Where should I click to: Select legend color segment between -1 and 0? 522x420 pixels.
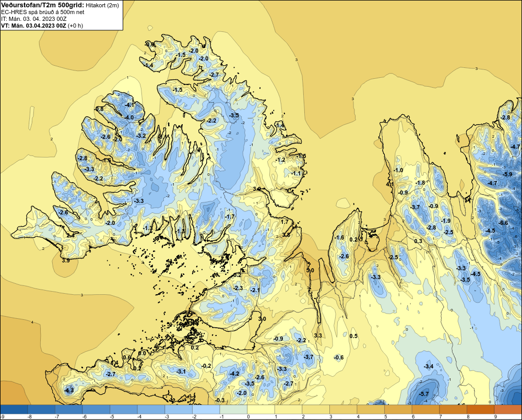(x=234, y=410)
